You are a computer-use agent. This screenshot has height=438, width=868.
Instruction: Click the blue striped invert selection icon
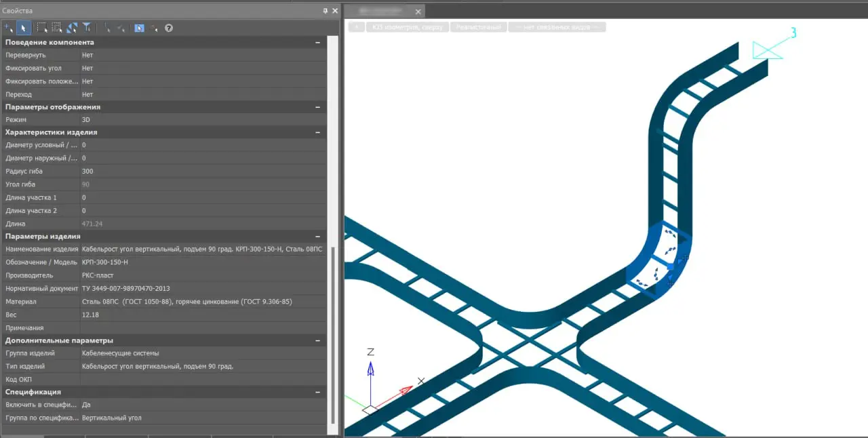click(72, 28)
